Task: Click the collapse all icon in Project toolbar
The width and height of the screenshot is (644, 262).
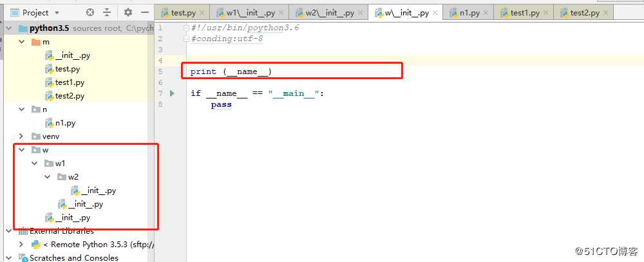Action: pyautogui.click(x=107, y=13)
